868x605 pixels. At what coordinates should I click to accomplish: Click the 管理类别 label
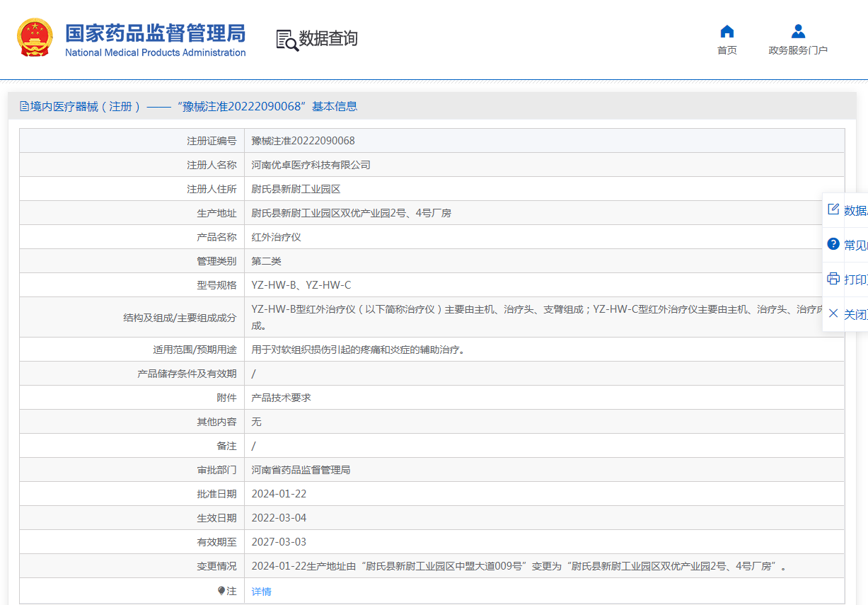(216, 261)
